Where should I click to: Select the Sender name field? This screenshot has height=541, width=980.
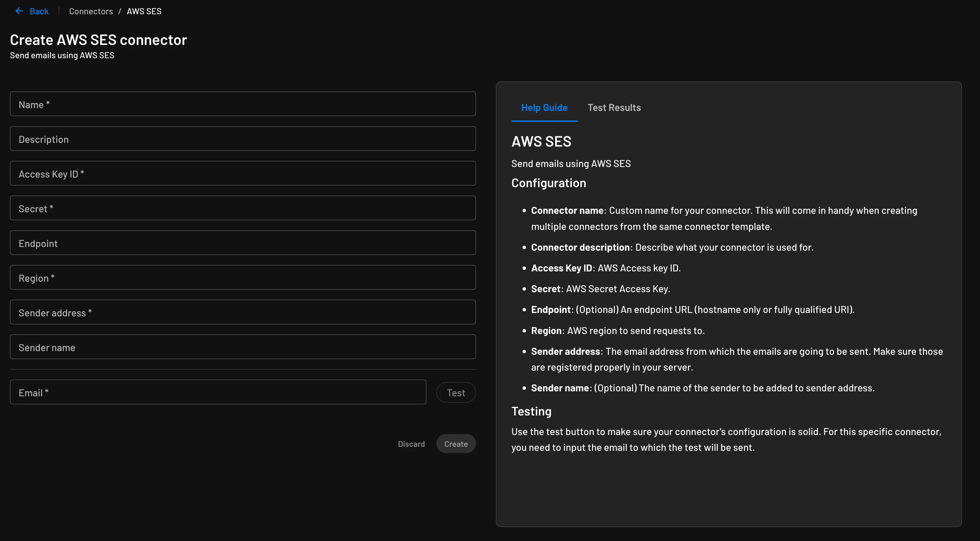[x=243, y=347]
